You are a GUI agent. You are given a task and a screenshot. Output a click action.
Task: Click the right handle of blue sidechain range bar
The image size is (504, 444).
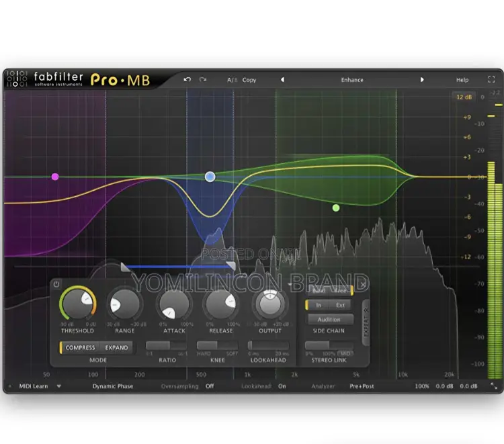[230, 266]
